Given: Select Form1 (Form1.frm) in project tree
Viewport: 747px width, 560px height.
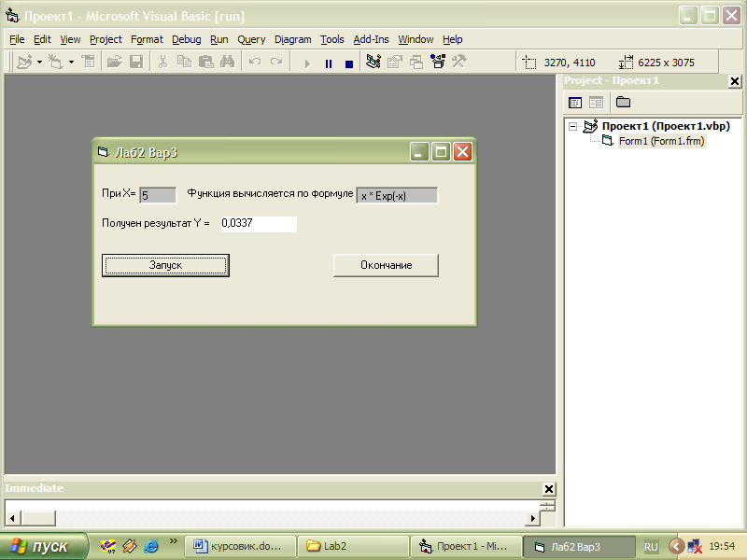Looking at the screenshot, I should tap(662, 141).
